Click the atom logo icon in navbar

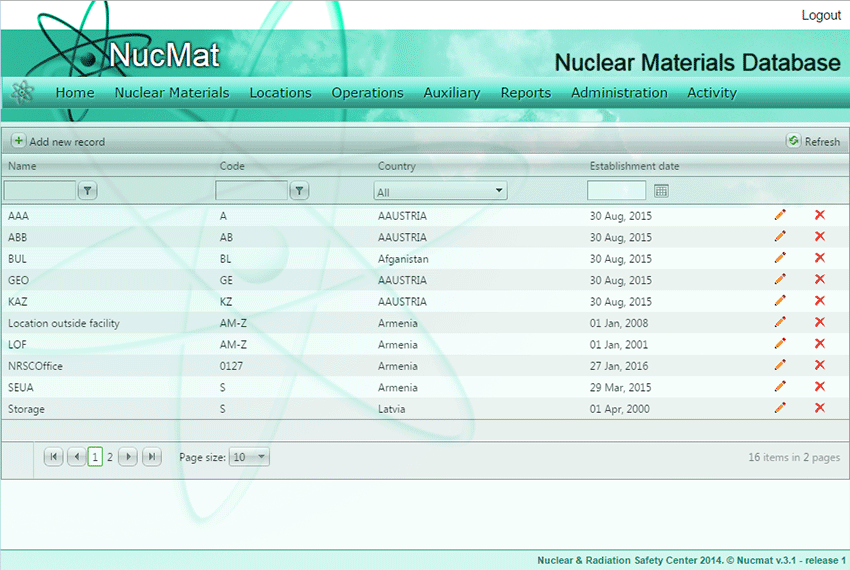point(22,92)
